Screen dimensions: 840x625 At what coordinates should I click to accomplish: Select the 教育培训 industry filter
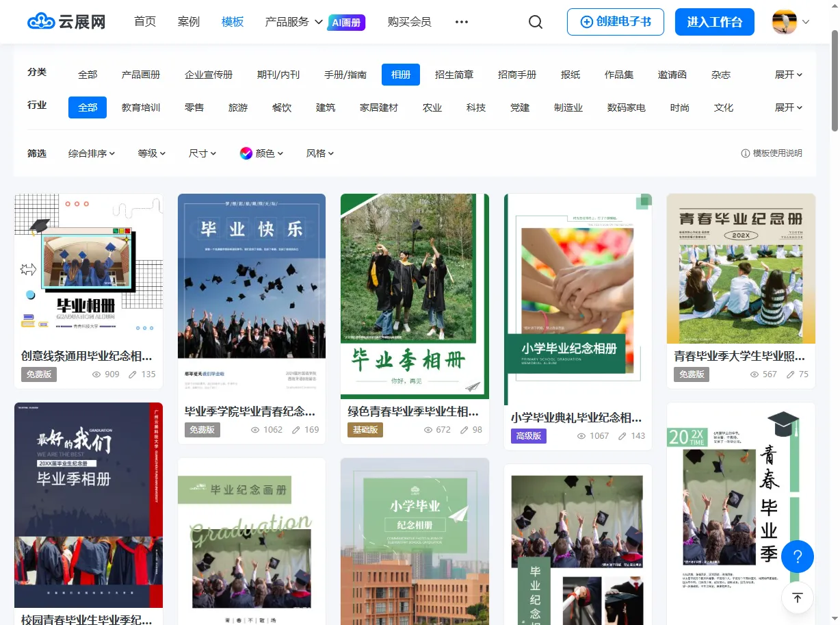[x=141, y=107]
